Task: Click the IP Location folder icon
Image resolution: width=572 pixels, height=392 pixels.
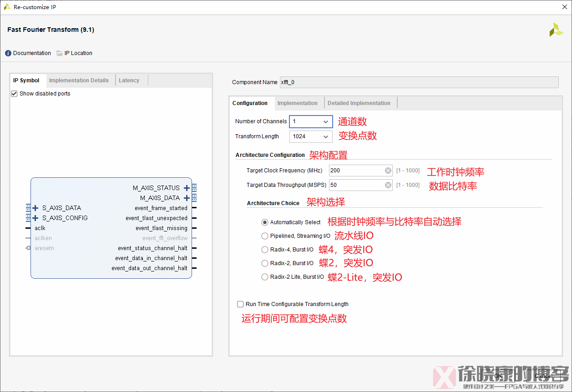Action: click(x=59, y=53)
